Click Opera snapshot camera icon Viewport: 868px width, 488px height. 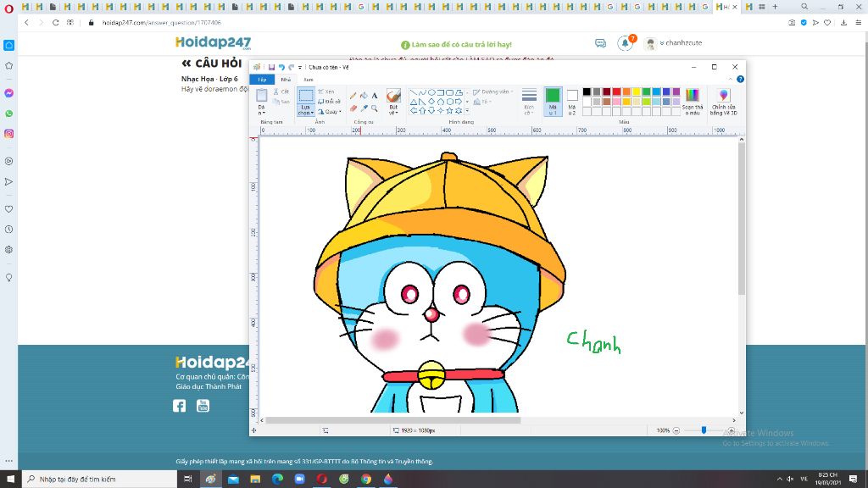point(792,23)
